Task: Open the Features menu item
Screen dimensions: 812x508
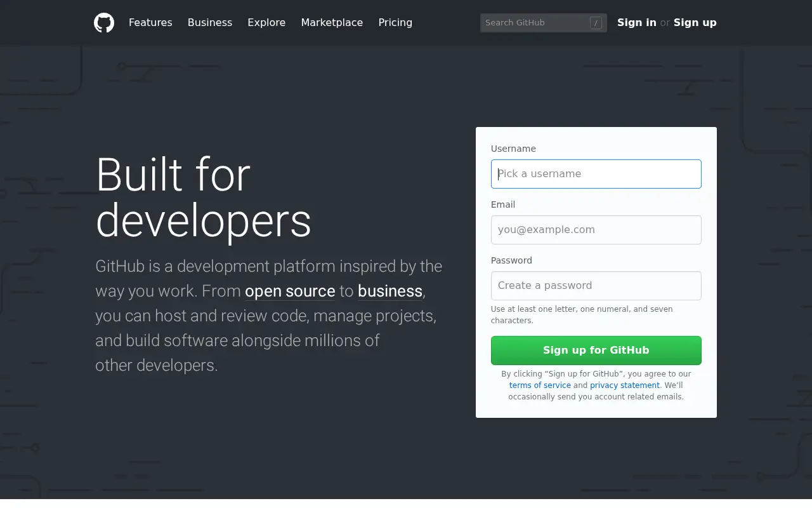Action: [x=150, y=23]
